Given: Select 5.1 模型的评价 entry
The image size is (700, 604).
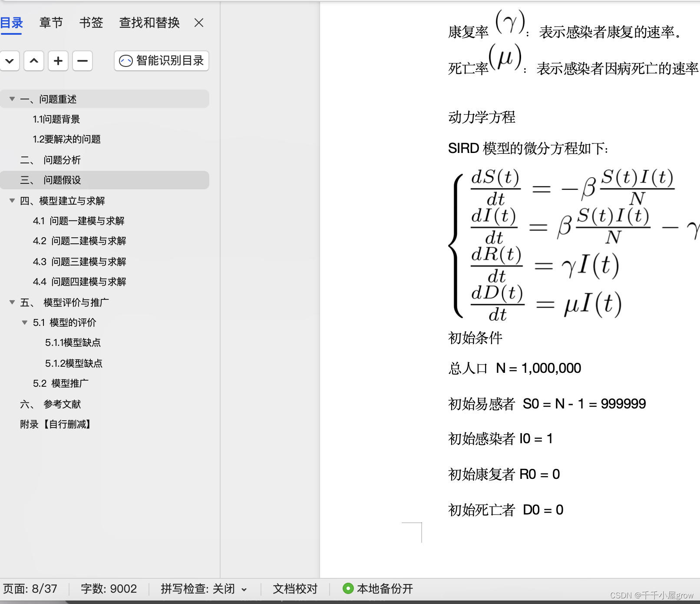Looking at the screenshot, I should (65, 322).
